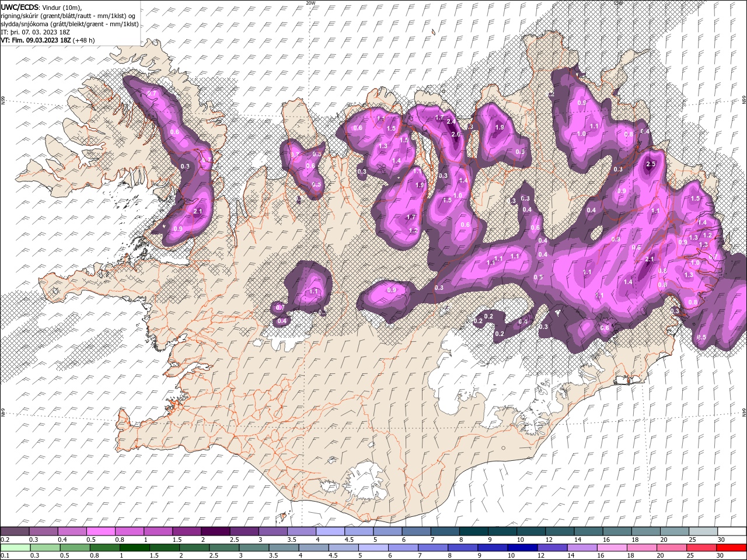Screen dimensions: 747x560
Task: Click the darkest purple 2 snow legend swatch
Action: 215,531
